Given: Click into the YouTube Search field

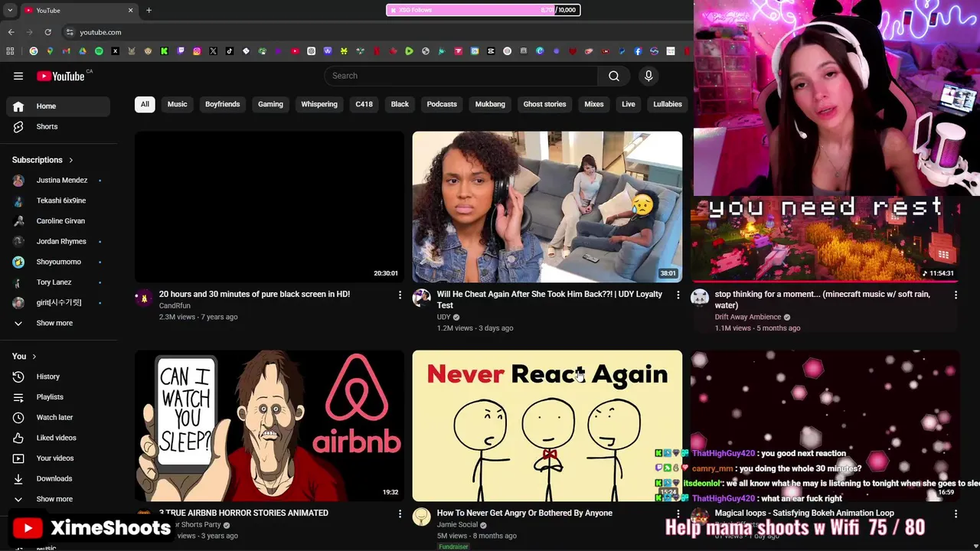Looking at the screenshot, I should [x=461, y=76].
